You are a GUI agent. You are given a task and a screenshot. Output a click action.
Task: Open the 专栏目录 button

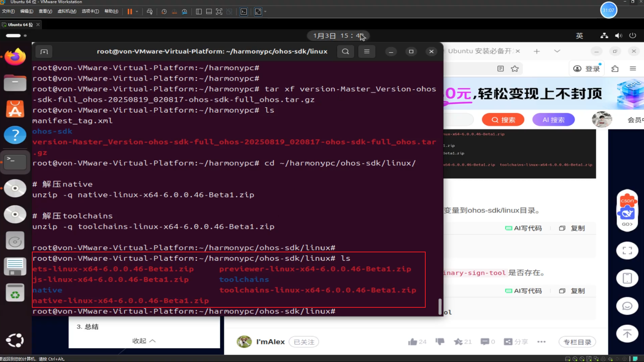577,342
